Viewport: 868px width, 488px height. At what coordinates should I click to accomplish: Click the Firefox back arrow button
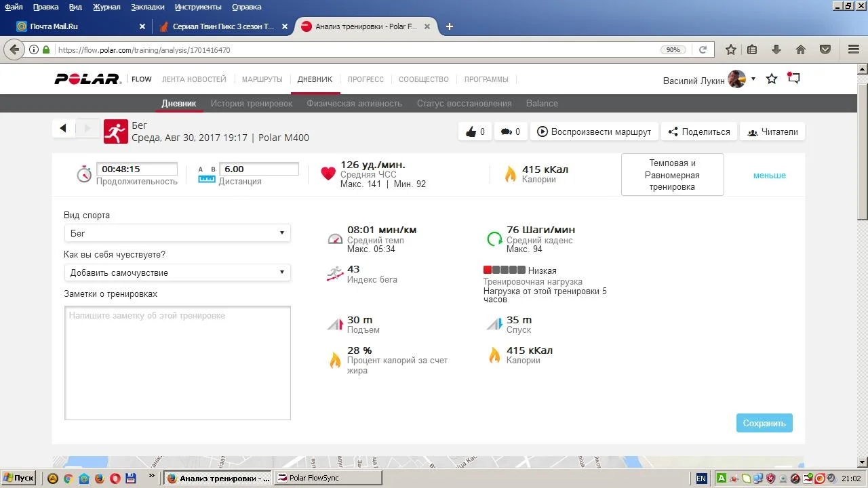pos(14,49)
